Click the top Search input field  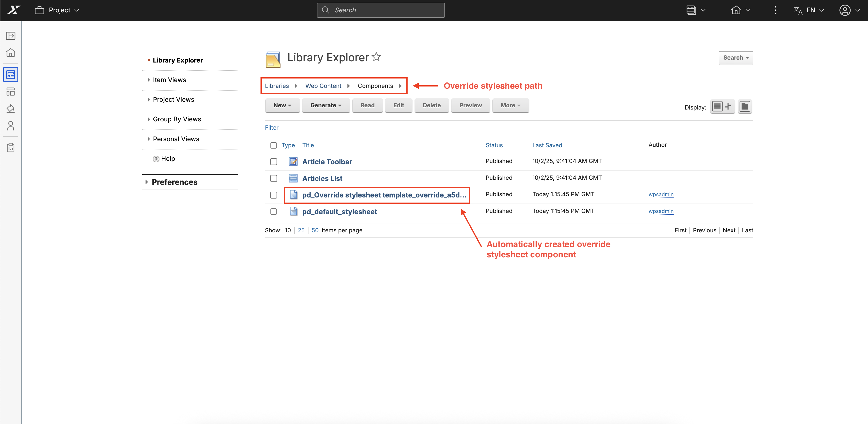pyautogui.click(x=380, y=10)
